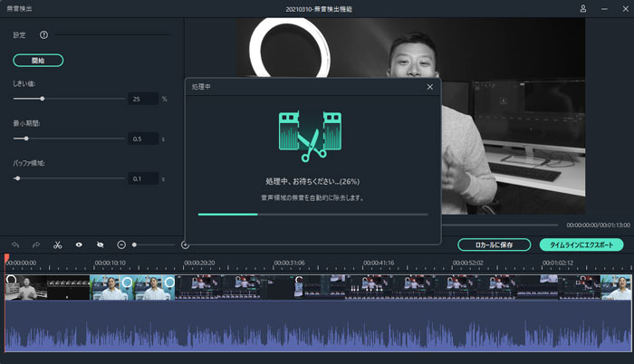Viewport: 634px width, 364px height.
Task: Click the processing progress bar
Action: (312, 215)
